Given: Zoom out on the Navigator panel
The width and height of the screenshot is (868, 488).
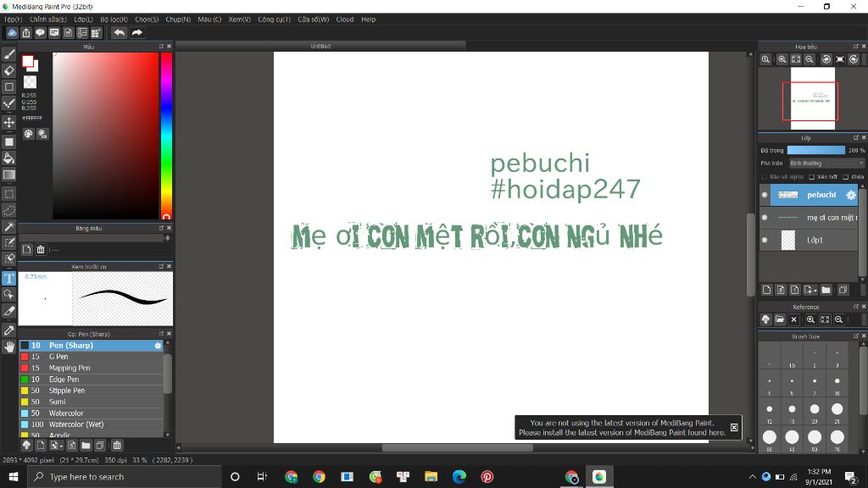Looking at the screenshot, I should point(810,59).
